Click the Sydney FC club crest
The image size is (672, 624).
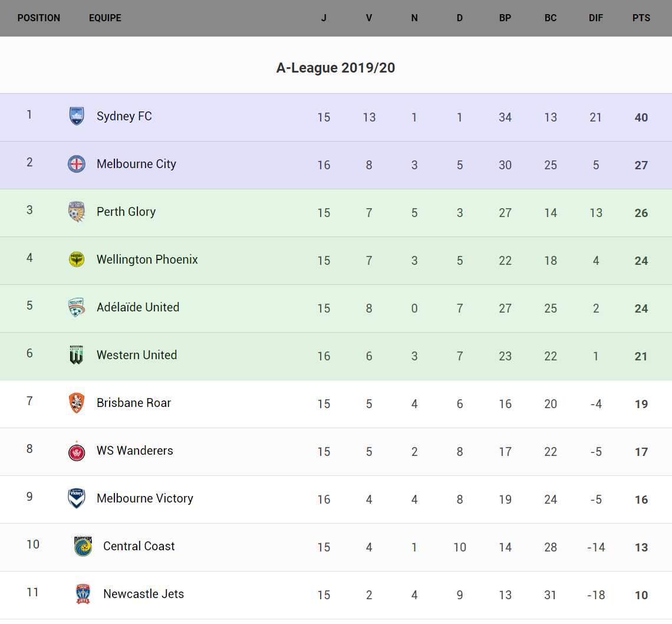pyautogui.click(x=77, y=116)
